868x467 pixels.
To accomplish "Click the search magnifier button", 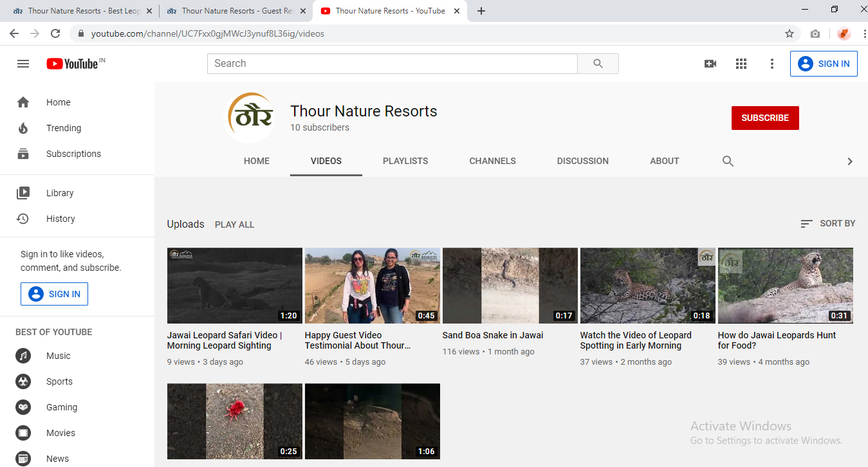I will point(598,64).
